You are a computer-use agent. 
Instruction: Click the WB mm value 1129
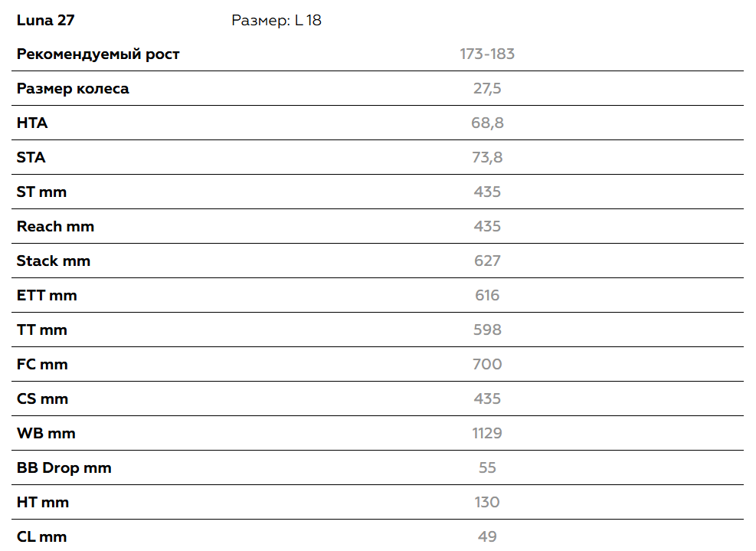[x=487, y=434]
